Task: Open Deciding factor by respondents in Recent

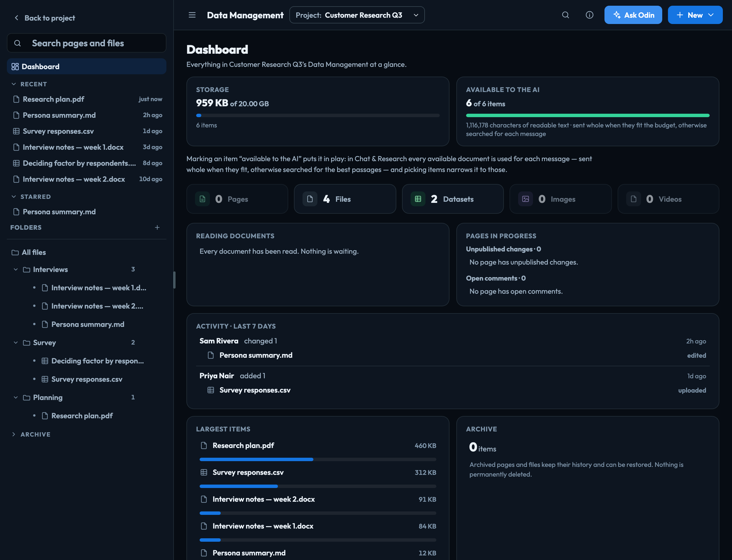Action: (86, 163)
